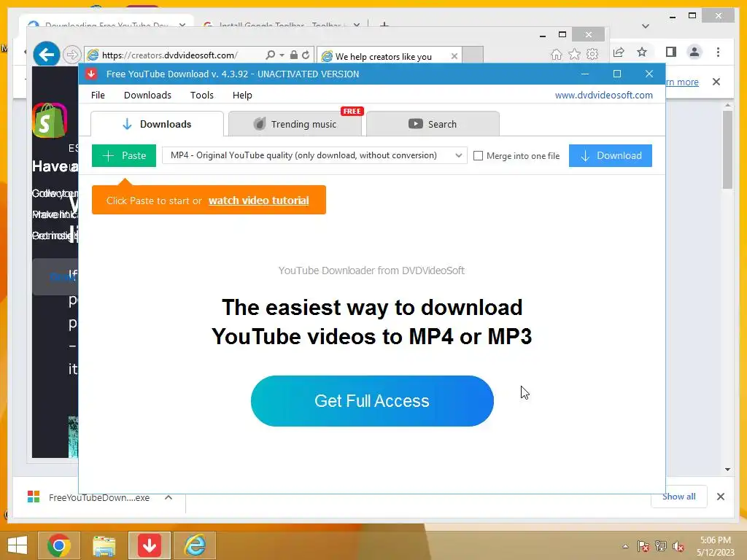Viewport: 747px width, 560px height.
Task: Close the Chrome infobar with X
Action: tap(716, 82)
